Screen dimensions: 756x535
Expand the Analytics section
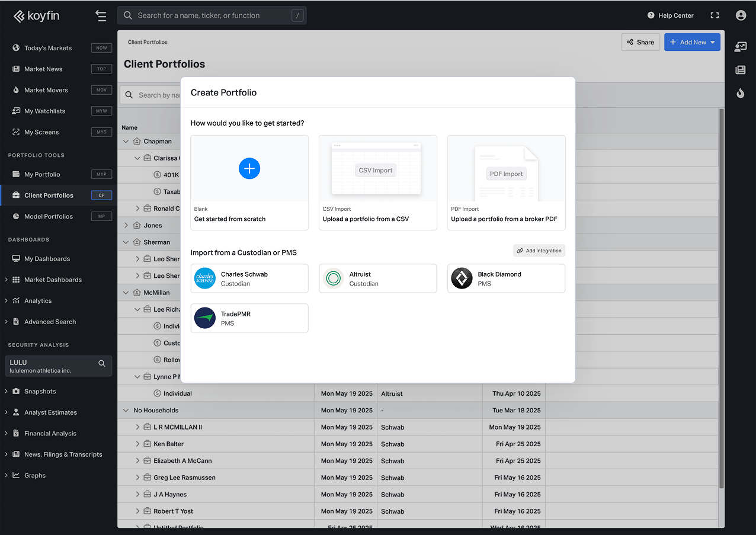[x=7, y=301]
